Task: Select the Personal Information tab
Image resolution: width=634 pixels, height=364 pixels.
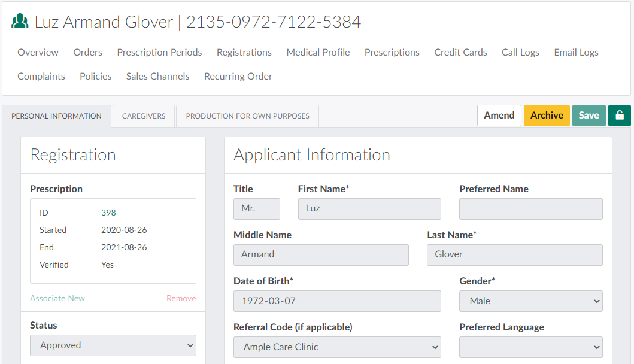Action: click(x=56, y=116)
